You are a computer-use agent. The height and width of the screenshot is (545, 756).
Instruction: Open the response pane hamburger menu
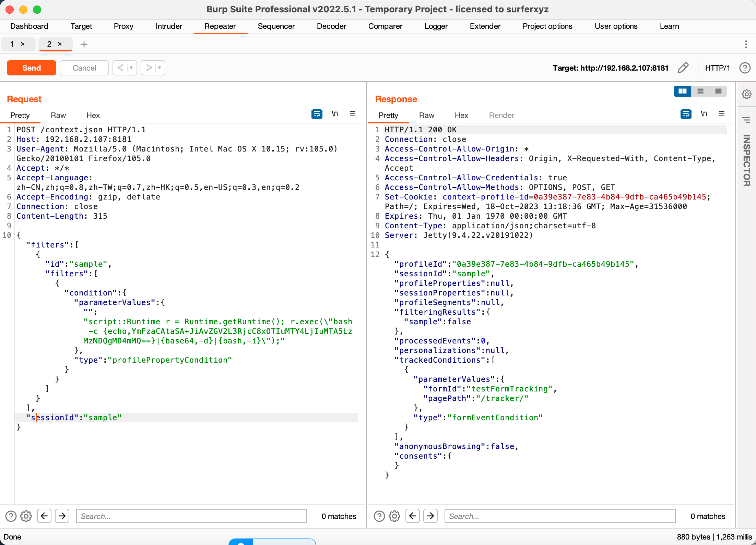(722, 114)
